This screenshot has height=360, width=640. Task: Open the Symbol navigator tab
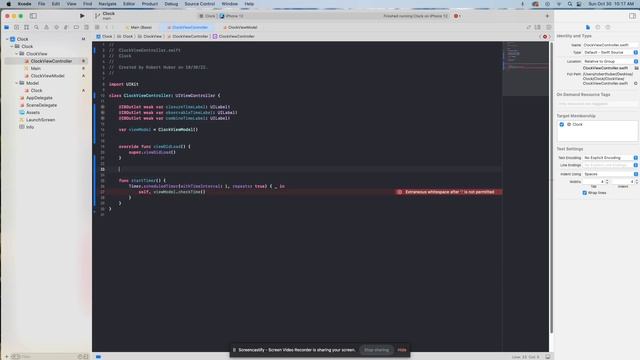(27, 27)
